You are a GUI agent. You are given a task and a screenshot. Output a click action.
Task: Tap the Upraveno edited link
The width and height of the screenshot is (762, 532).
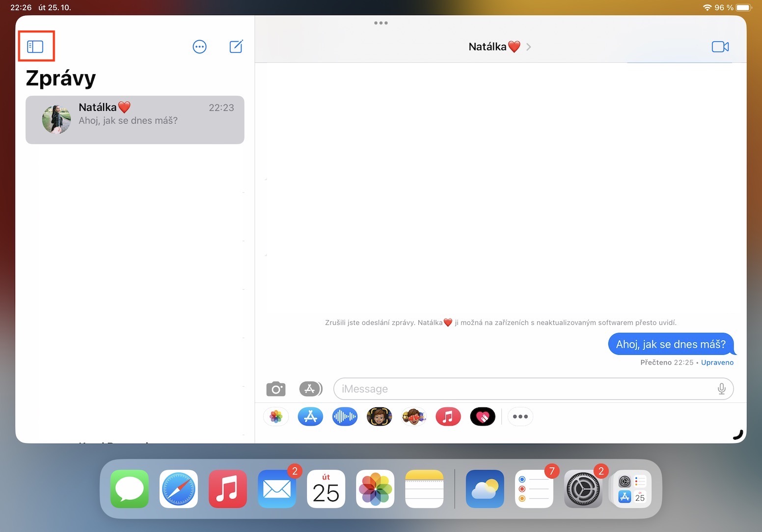(x=717, y=362)
